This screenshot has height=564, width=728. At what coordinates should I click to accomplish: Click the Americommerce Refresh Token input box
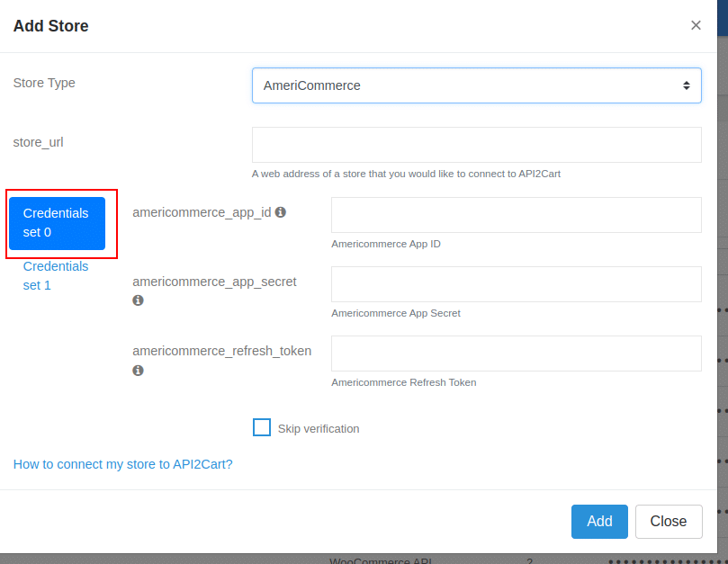point(516,353)
